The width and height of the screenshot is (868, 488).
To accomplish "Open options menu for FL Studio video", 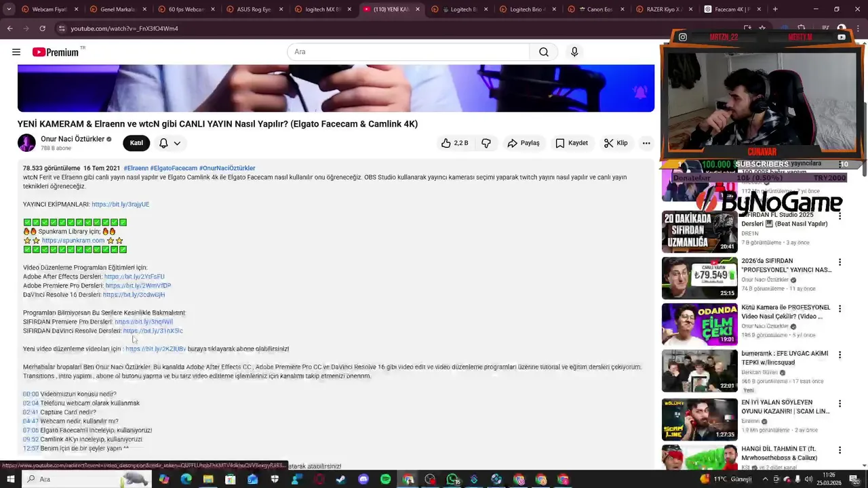I will (840, 216).
